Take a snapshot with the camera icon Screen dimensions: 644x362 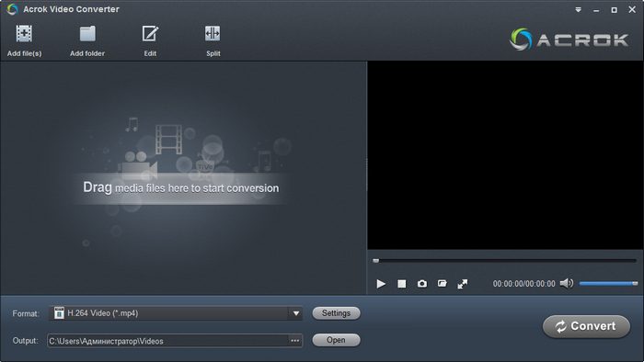(x=421, y=284)
